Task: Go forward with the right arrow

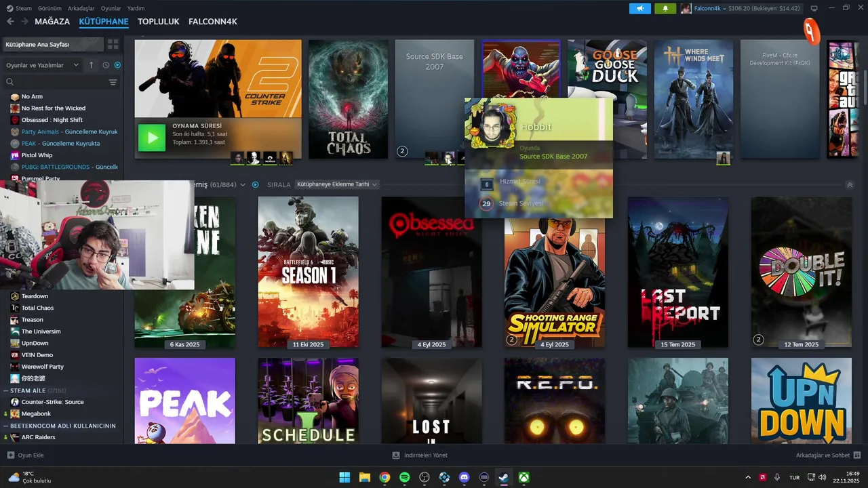Action: pos(24,22)
